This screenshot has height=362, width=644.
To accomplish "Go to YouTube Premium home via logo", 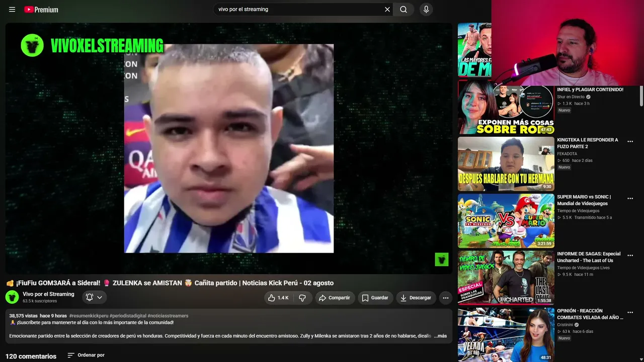I will pos(41,10).
